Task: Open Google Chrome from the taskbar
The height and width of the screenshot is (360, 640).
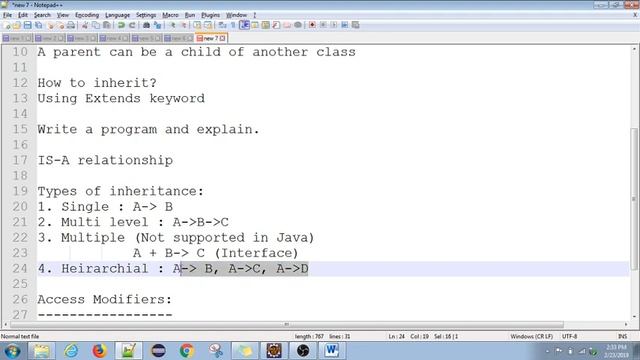Action: click(187, 351)
